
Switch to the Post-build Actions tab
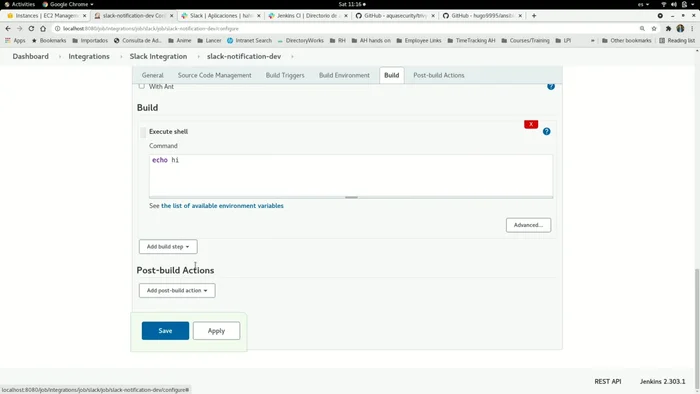439,75
